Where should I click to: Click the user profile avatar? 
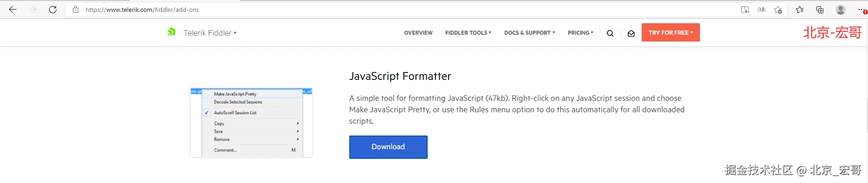tap(841, 10)
